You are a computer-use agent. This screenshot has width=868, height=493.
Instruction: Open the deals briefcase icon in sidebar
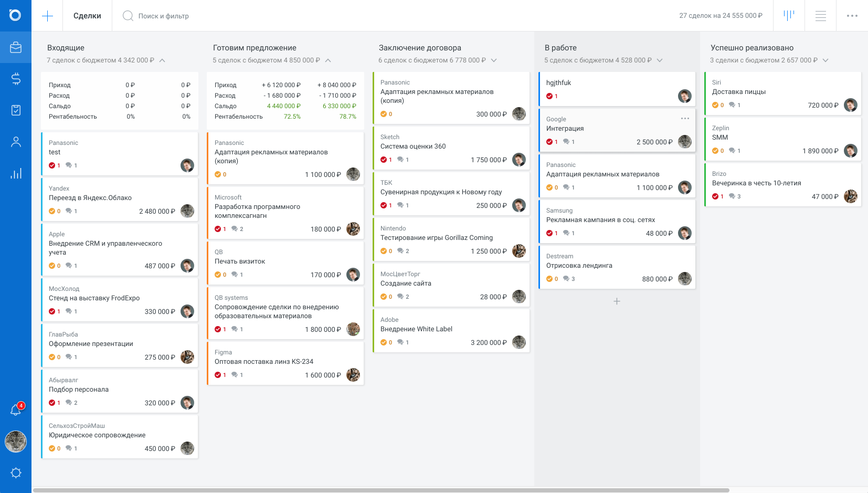[16, 47]
